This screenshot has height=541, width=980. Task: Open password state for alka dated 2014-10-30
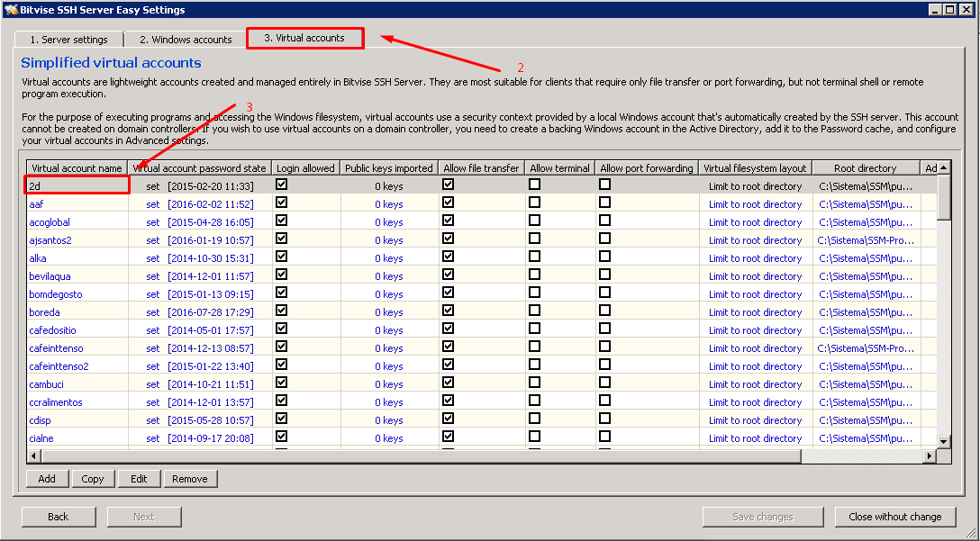click(200, 258)
